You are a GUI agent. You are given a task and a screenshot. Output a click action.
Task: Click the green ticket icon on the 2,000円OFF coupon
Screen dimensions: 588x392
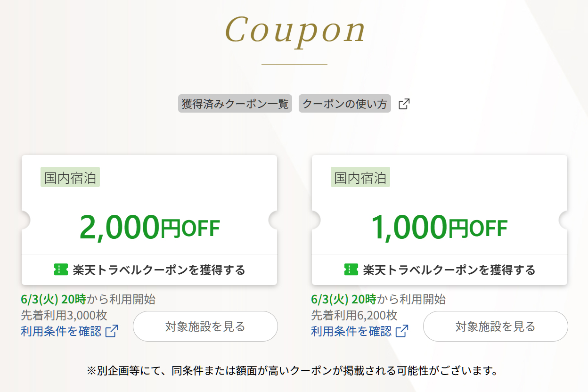[60, 269]
